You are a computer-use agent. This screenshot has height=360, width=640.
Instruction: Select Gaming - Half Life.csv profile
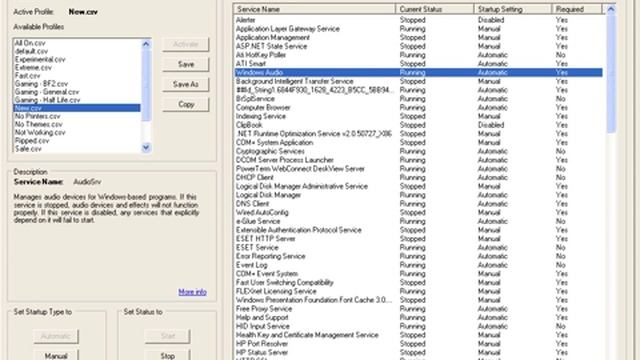point(77,100)
